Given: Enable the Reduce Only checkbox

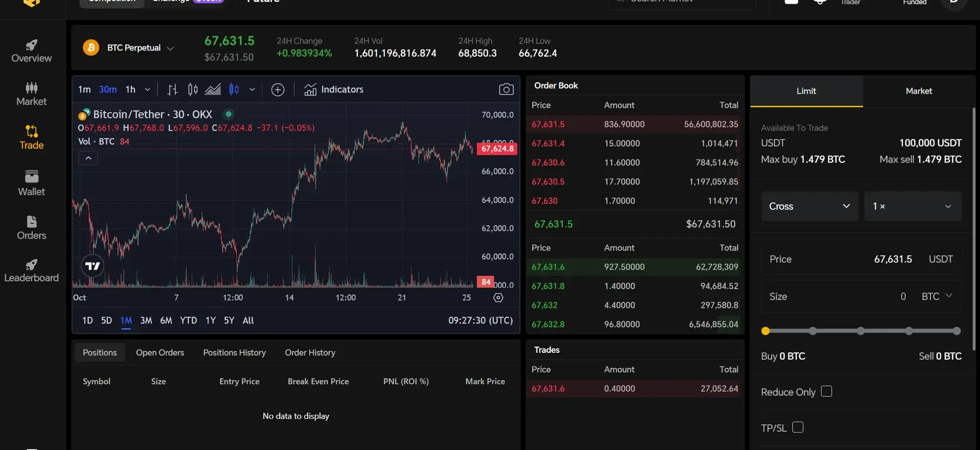Looking at the screenshot, I should 826,391.
